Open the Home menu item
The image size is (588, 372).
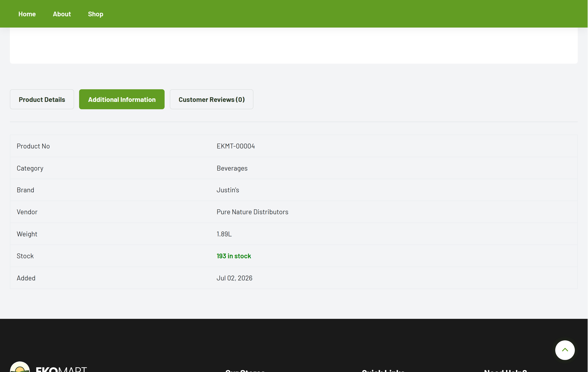(27, 14)
